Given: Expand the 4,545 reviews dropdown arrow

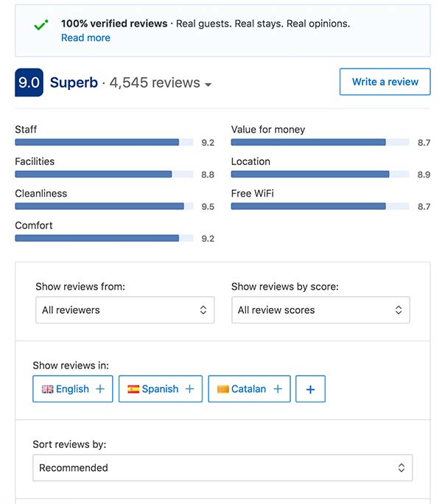Looking at the screenshot, I should point(208,85).
